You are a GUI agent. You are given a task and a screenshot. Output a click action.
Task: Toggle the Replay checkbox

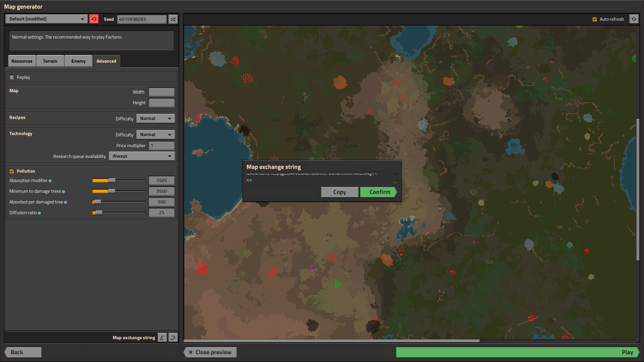coord(12,77)
